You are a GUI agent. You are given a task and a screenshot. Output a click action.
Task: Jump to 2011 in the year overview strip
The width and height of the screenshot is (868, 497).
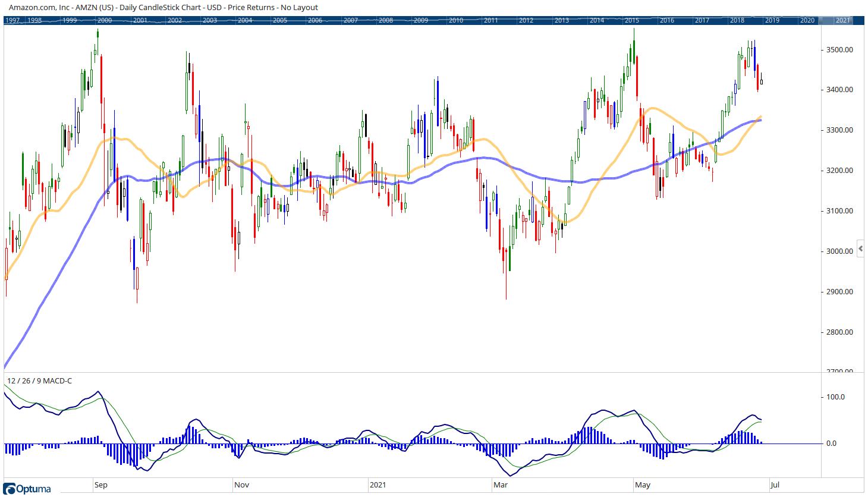pyautogui.click(x=491, y=20)
